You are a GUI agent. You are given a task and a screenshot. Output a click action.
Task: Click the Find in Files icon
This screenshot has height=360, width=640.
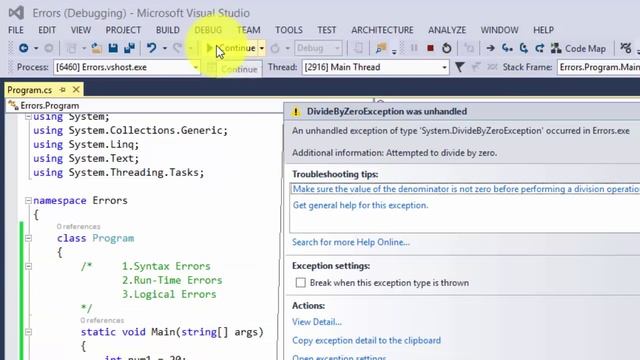point(381,48)
